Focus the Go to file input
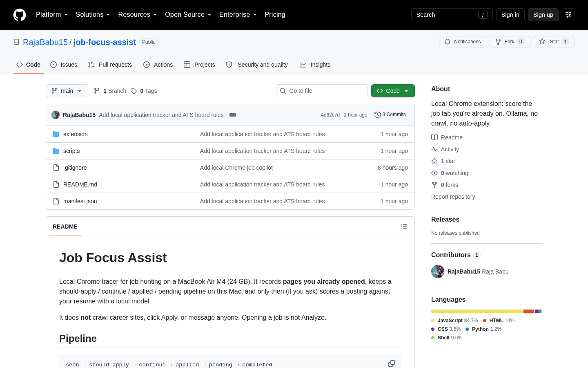Image resolution: width=588 pixels, height=368 pixels. [x=322, y=91]
